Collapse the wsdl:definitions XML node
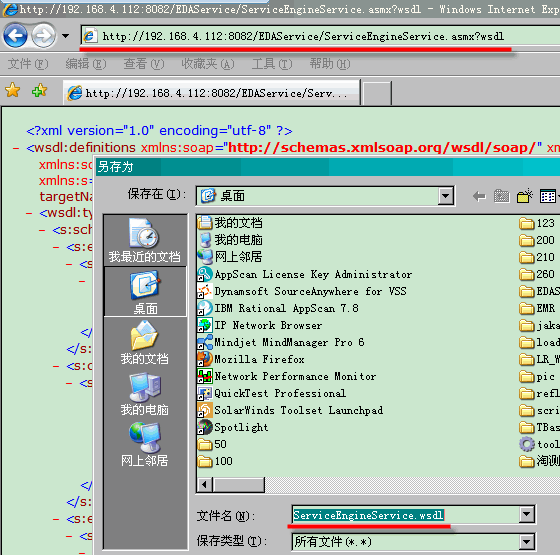 (x=16, y=148)
